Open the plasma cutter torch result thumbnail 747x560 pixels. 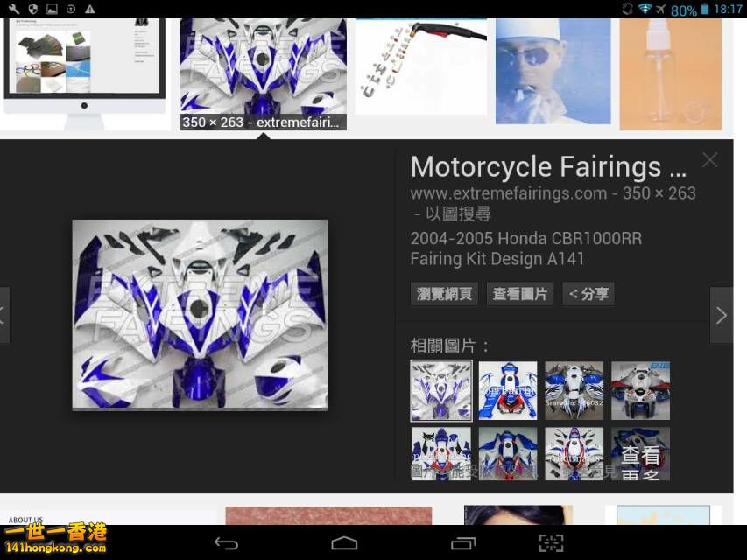(x=421, y=66)
